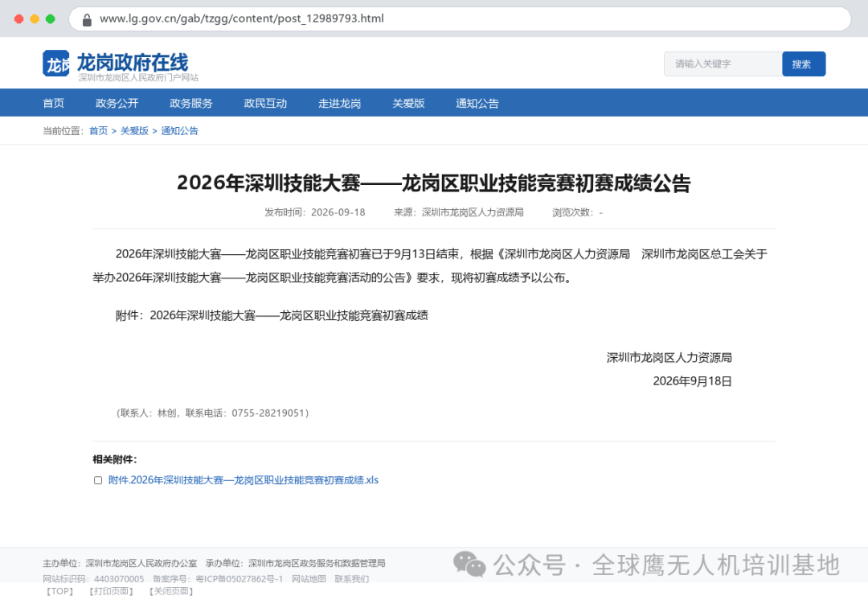Click the lock icon in address bar
This screenshot has width=868, height=600.
(x=87, y=20)
